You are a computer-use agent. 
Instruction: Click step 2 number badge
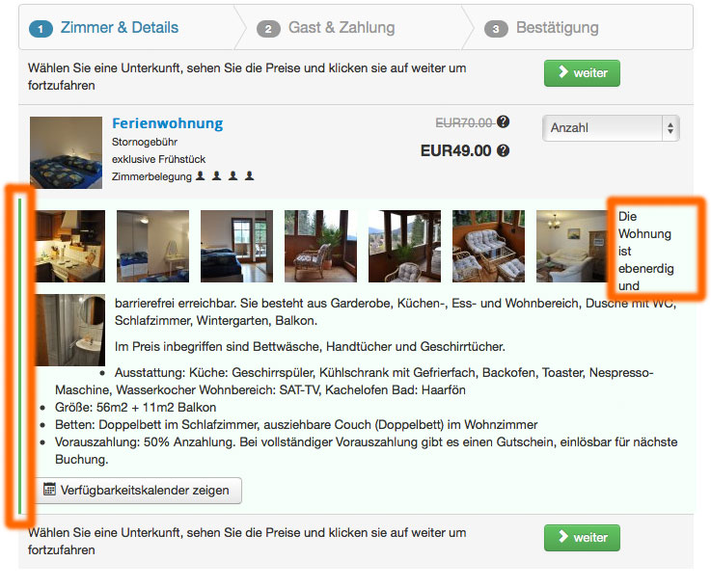point(268,29)
